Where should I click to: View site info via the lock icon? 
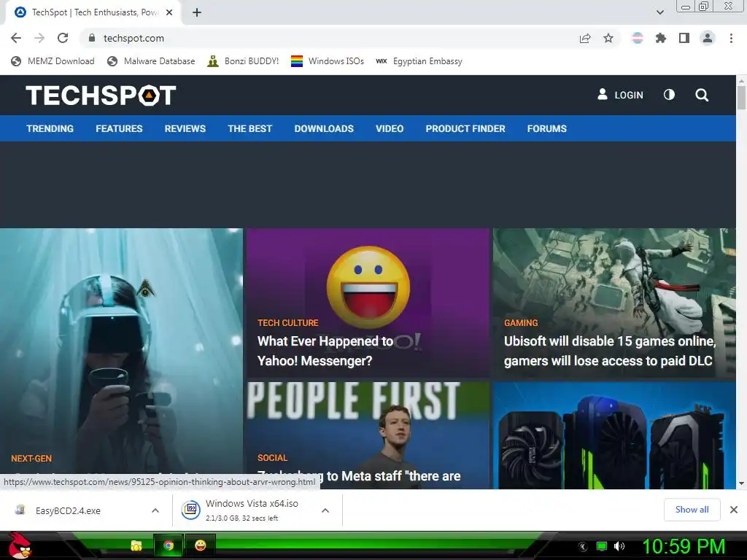click(x=92, y=38)
